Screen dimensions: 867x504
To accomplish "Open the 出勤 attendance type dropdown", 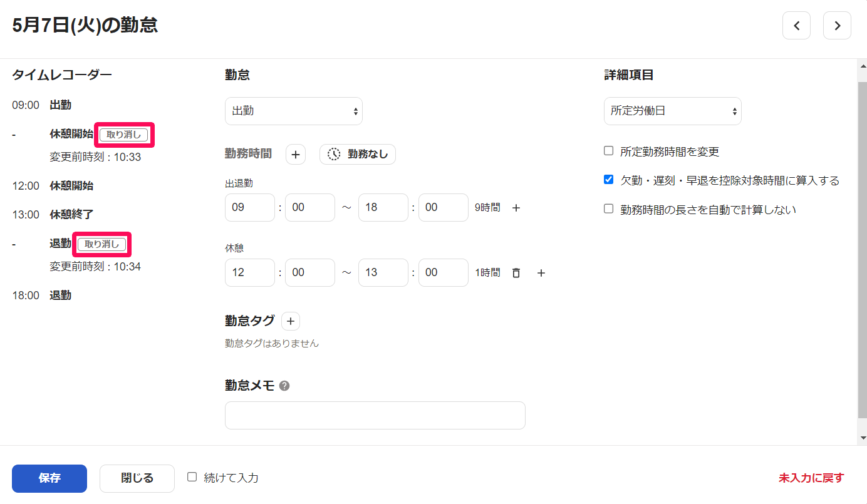I will [x=294, y=111].
